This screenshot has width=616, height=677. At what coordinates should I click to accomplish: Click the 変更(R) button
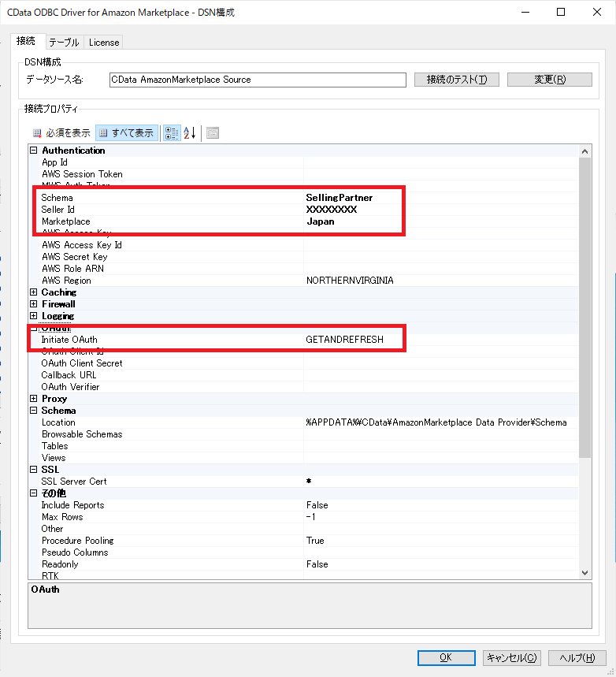click(x=550, y=80)
